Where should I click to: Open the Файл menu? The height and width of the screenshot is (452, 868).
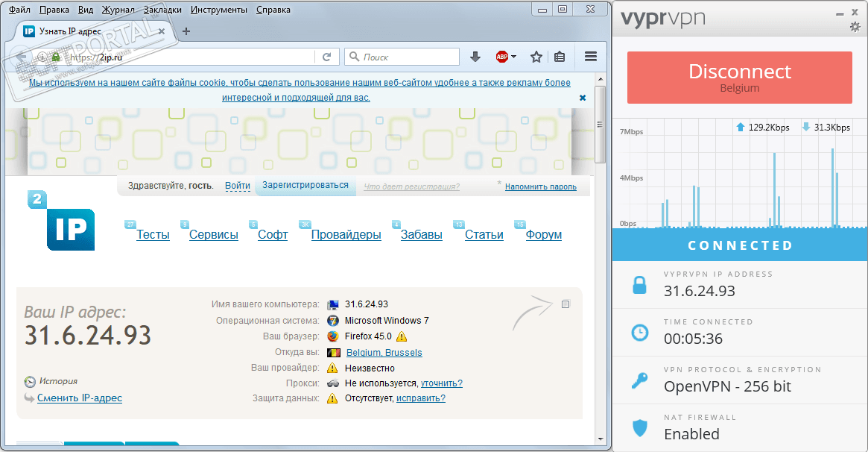tap(19, 10)
